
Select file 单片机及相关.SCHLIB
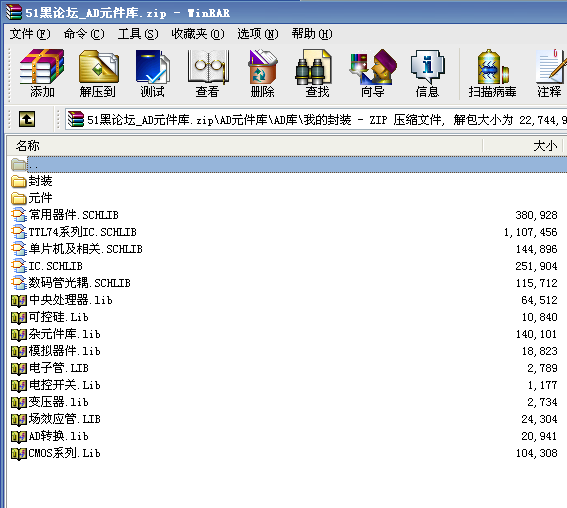86,249
